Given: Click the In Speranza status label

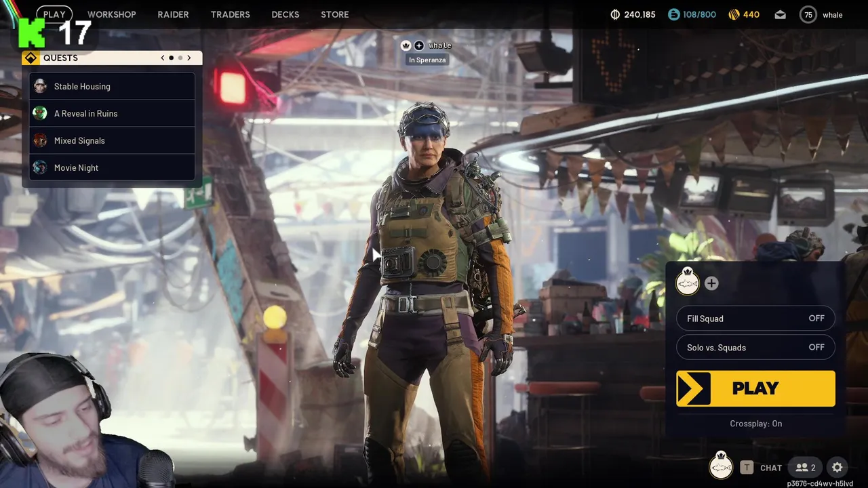Looking at the screenshot, I should pos(427,60).
